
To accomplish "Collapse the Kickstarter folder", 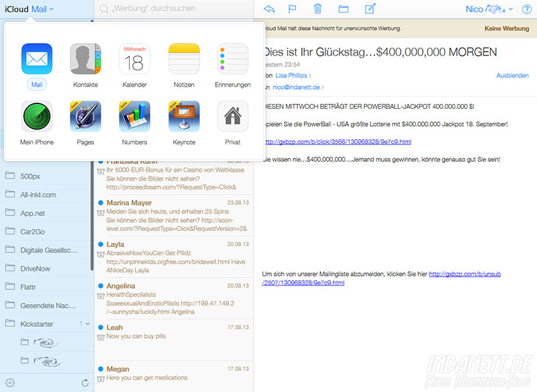I will (x=88, y=324).
